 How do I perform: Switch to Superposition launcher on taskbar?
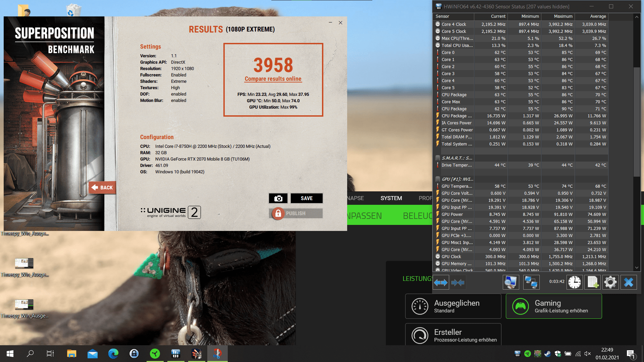(197, 354)
